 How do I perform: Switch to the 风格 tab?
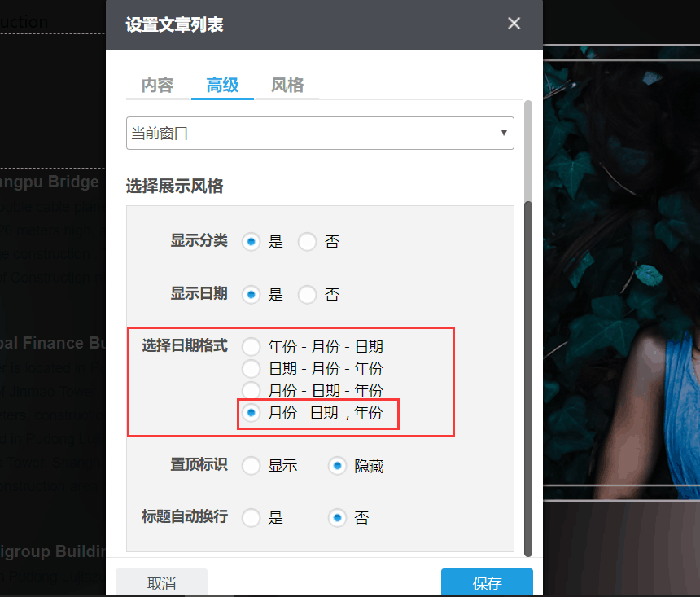point(287,85)
